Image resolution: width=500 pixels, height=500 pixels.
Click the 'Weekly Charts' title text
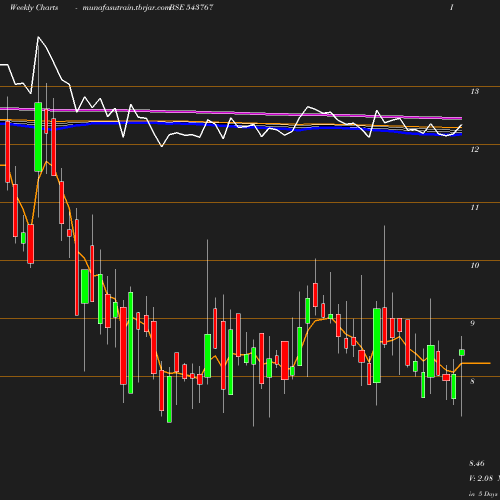(x=34, y=7)
